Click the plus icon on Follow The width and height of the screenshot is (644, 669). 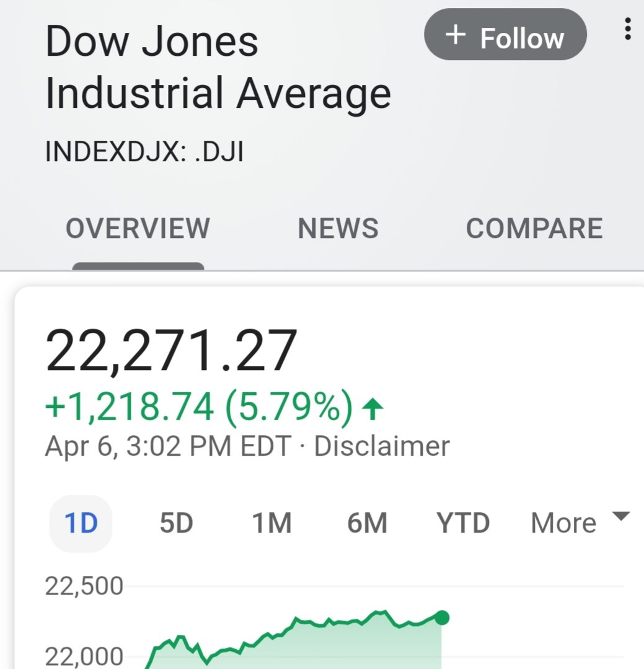[x=455, y=35]
